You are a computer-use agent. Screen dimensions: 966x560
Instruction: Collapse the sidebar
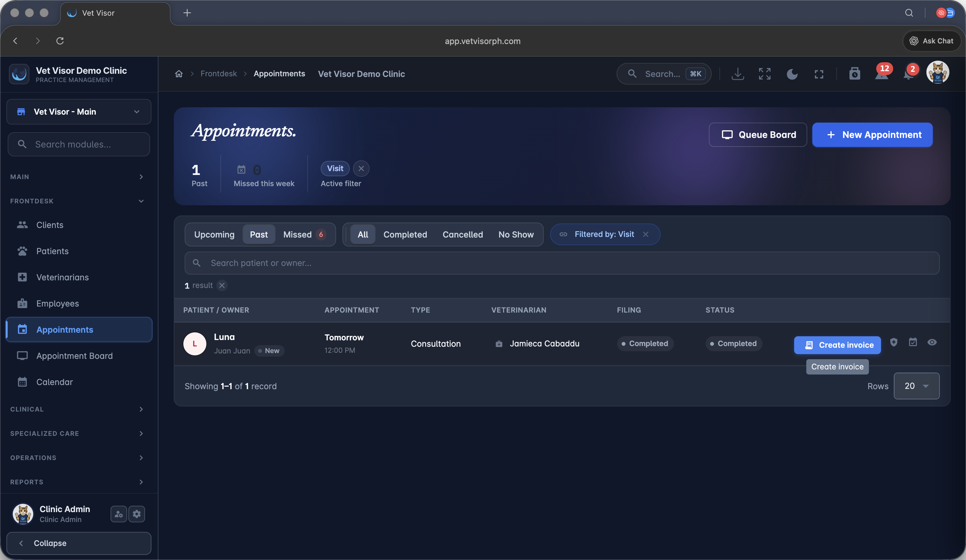pyautogui.click(x=79, y=543)
